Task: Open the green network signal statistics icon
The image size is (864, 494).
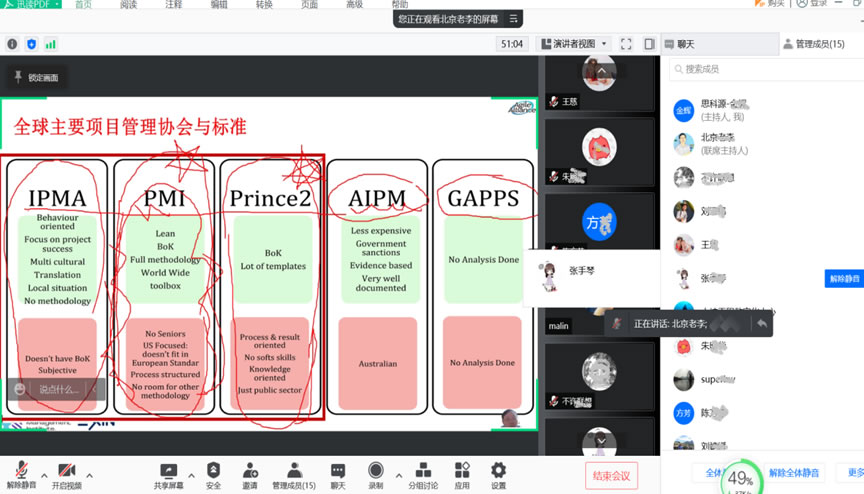Action: coord(51,44)
